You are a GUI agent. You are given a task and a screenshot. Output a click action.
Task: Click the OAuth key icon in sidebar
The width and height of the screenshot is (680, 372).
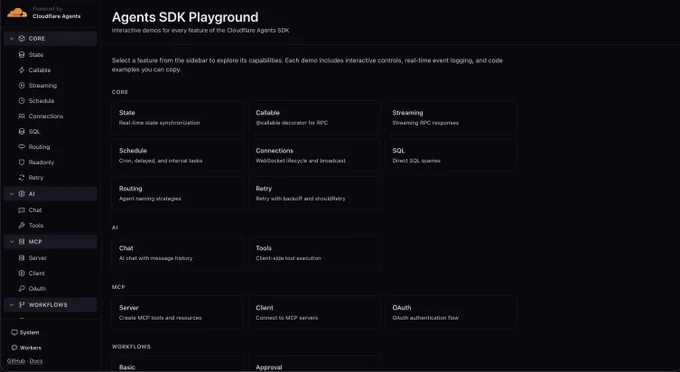tap(22, 288)
